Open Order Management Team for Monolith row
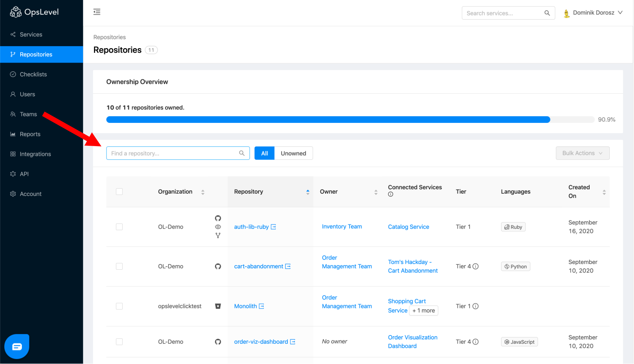 click(347, 302)
